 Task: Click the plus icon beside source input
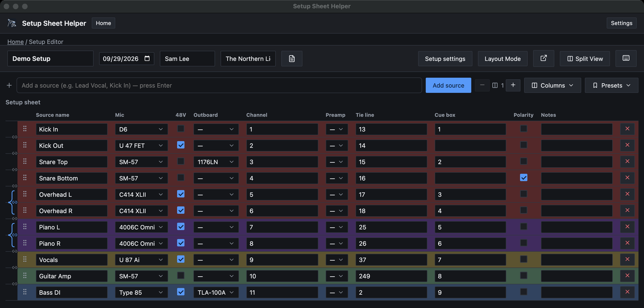[9, 85]
